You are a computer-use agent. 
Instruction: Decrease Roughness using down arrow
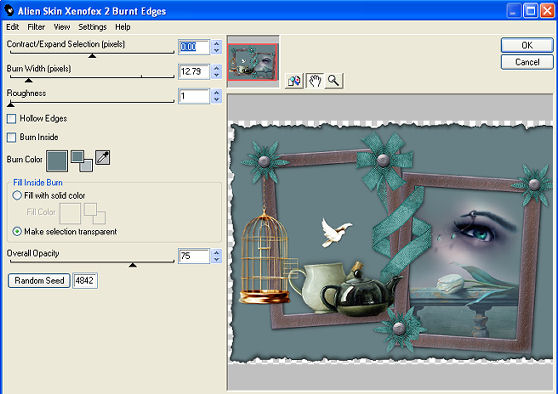coord(216,100)
